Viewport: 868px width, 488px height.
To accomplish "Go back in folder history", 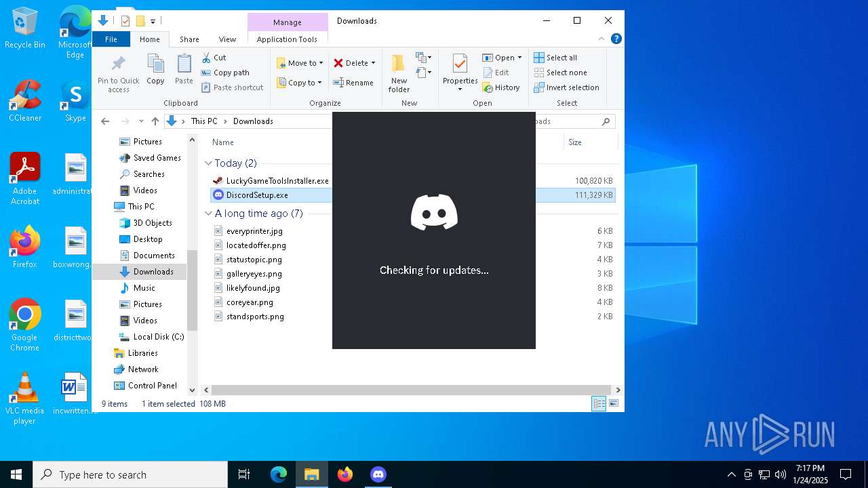I will (105, 121).
